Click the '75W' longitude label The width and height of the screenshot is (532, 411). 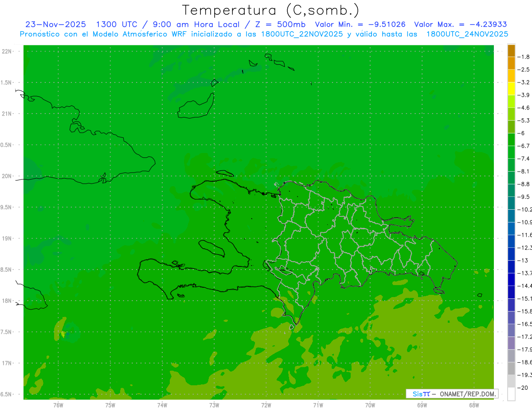(110, 405)
